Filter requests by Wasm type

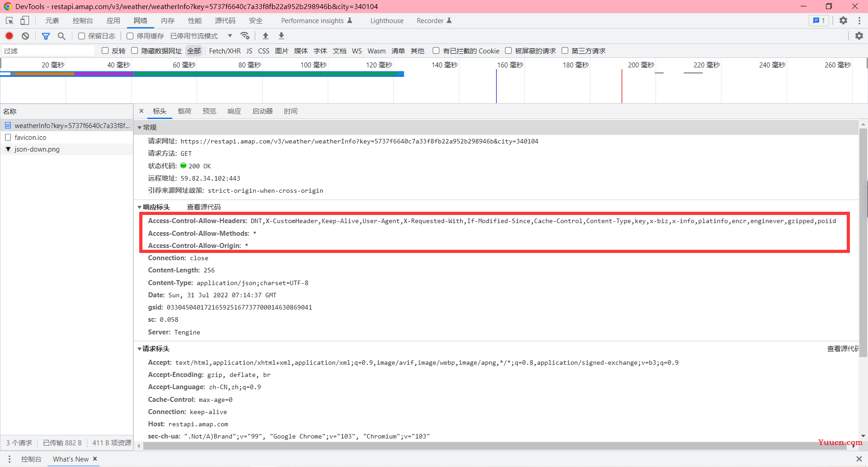pos(377,51)
